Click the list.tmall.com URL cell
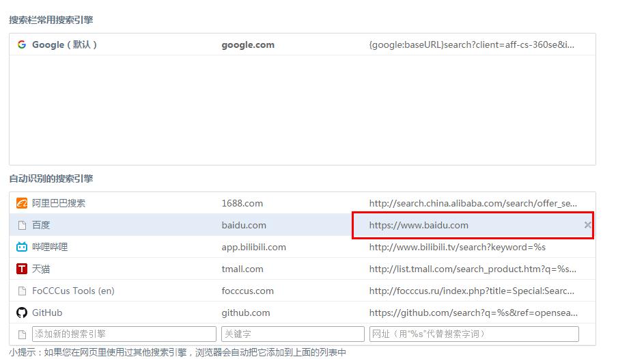The height and width of the screenshot is (359, 644). [473, 269]
